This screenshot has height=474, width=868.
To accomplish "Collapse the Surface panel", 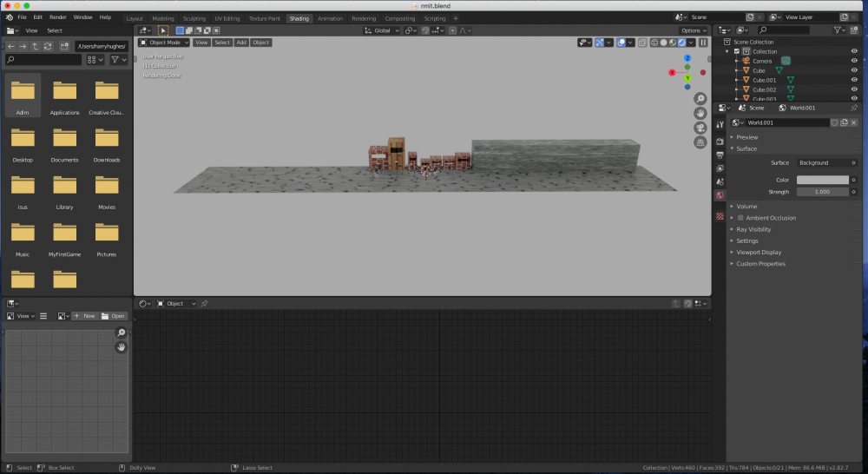I will pos(746,149).
